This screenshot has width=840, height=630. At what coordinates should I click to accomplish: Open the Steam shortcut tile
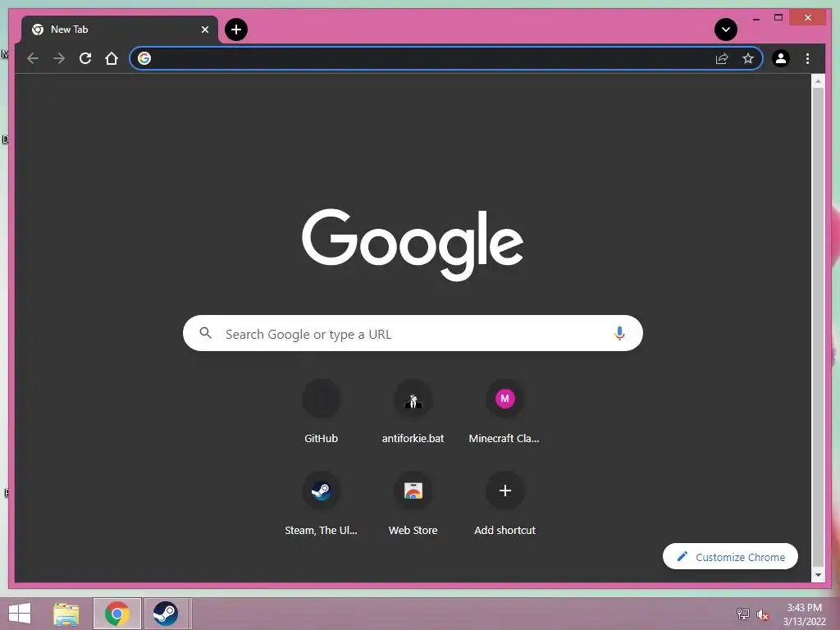point(321,504)
